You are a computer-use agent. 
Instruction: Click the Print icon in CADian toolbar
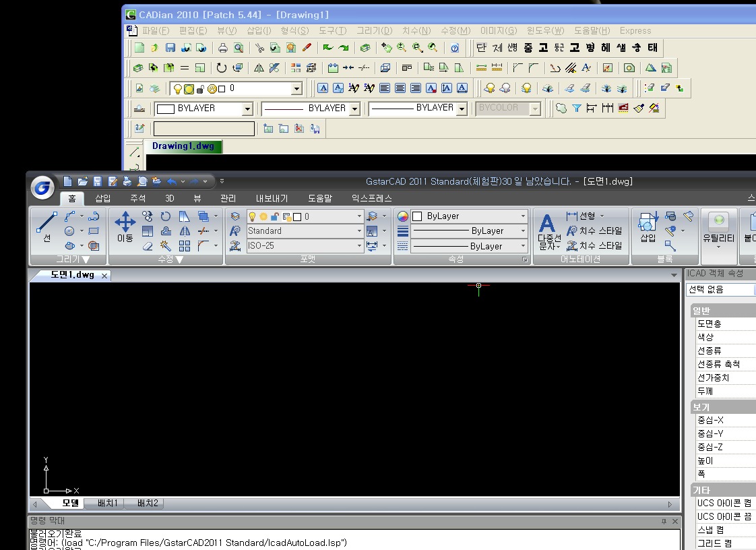(x=223, y=47)
